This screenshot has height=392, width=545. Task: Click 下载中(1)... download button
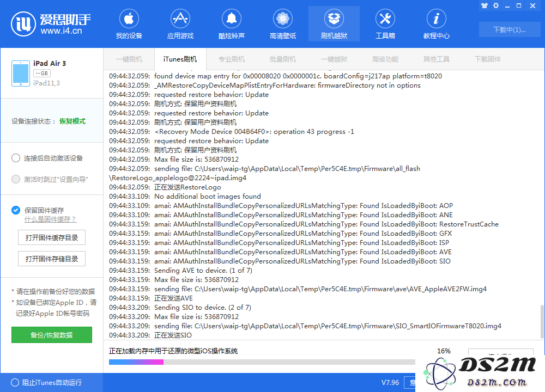click(509, 29)
